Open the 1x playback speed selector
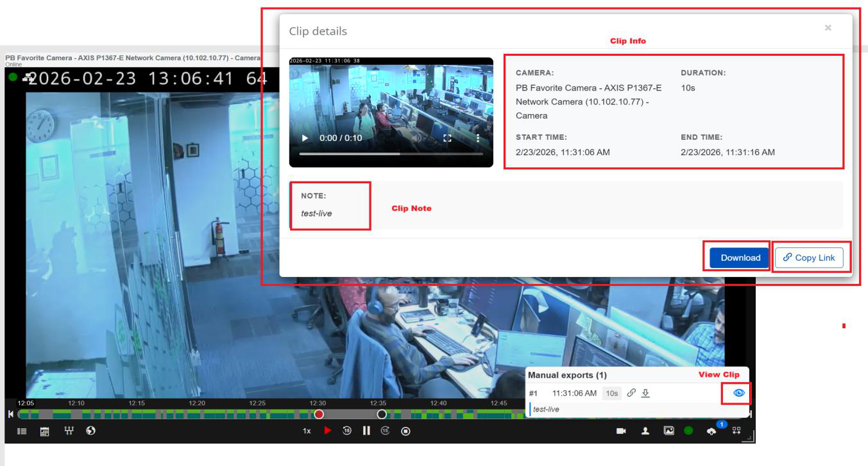868x466 pixels. tap(308, 431)
